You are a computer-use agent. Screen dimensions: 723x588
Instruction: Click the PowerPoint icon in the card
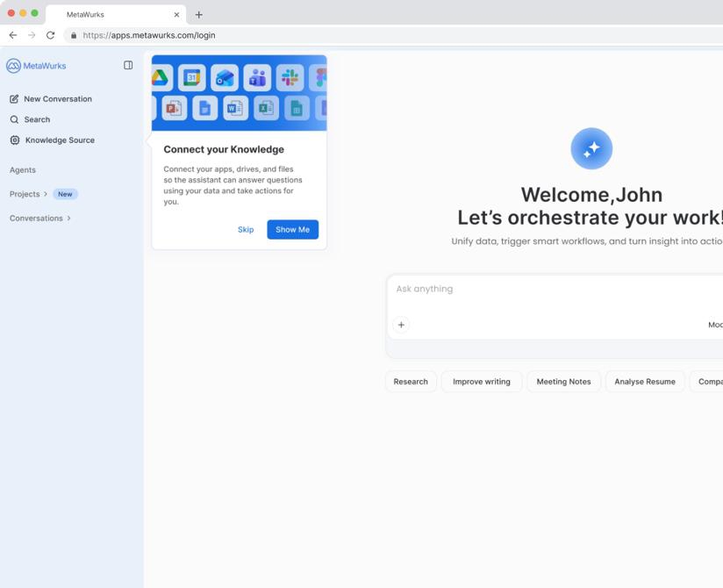(174, 108)
